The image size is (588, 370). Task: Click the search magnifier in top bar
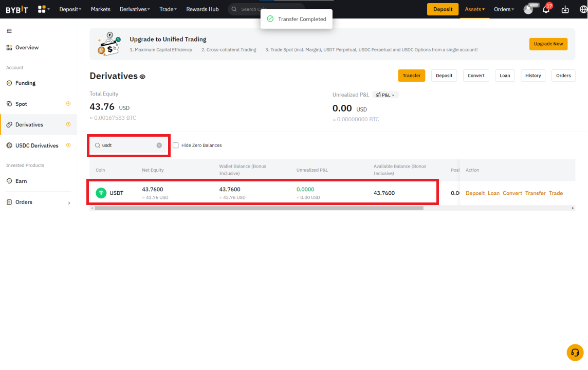coord(234,9)
